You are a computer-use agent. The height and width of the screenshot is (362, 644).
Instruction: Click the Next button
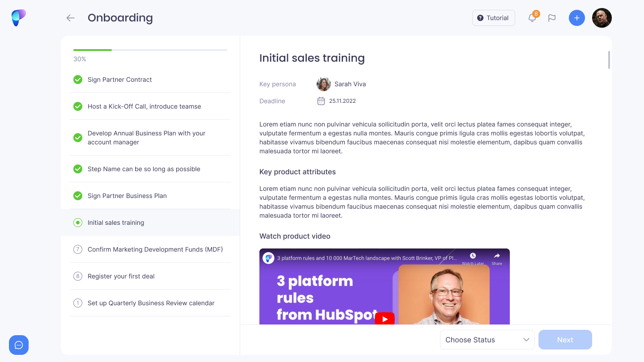565,340
